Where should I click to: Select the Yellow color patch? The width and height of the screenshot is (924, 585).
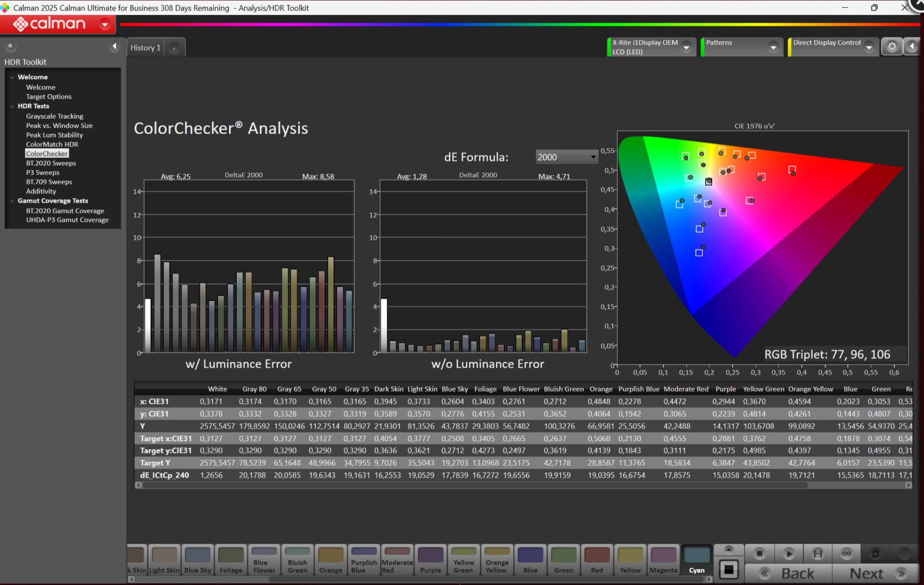pos(630,560)
